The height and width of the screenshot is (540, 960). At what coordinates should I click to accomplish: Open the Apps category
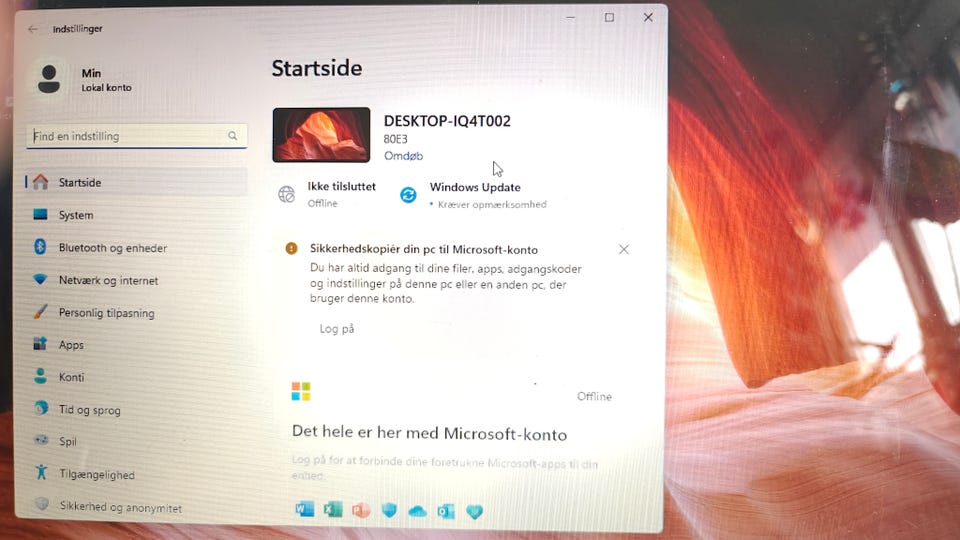(x=136, y=345)
